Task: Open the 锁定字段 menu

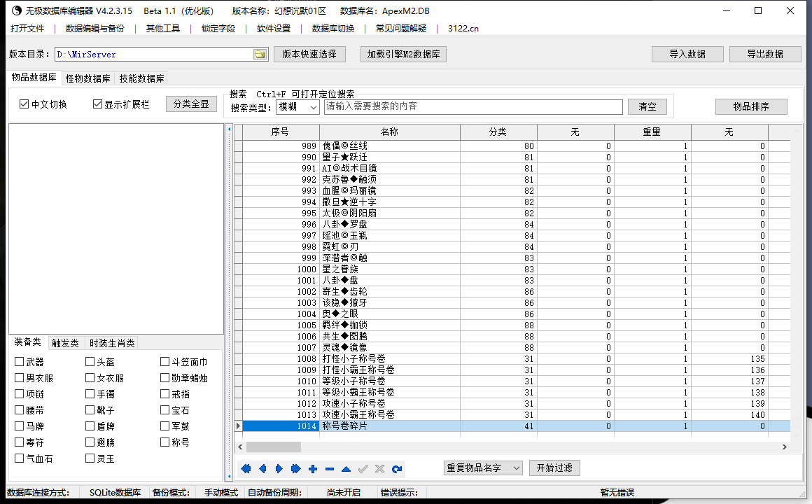Action: (x=218, y=29)
